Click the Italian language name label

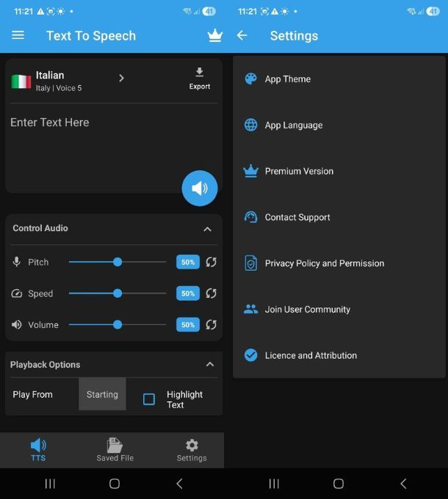pos(50,75)
